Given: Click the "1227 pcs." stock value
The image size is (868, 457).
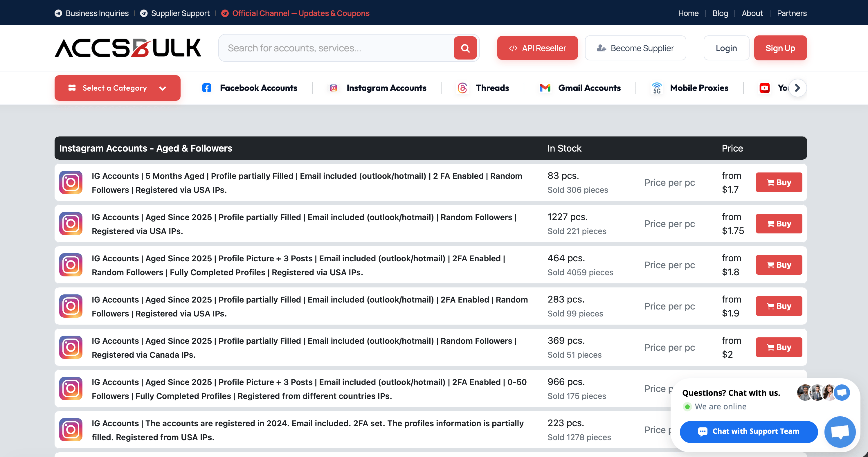Looking at the screenshot, I should pos(568,217).
